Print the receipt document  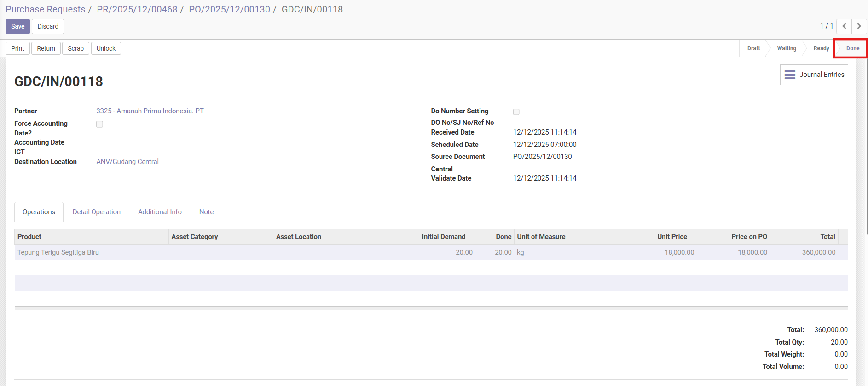(17, 48)
